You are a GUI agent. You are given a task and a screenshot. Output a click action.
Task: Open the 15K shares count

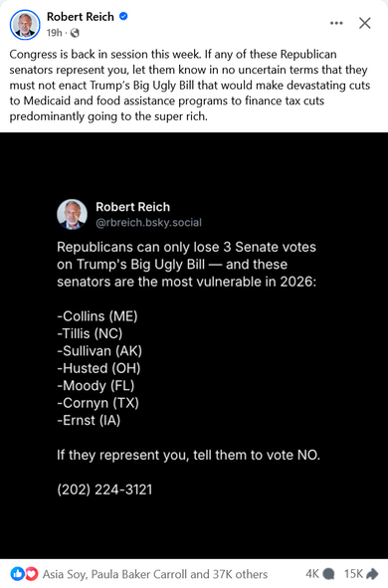click(x=354, y=574)
